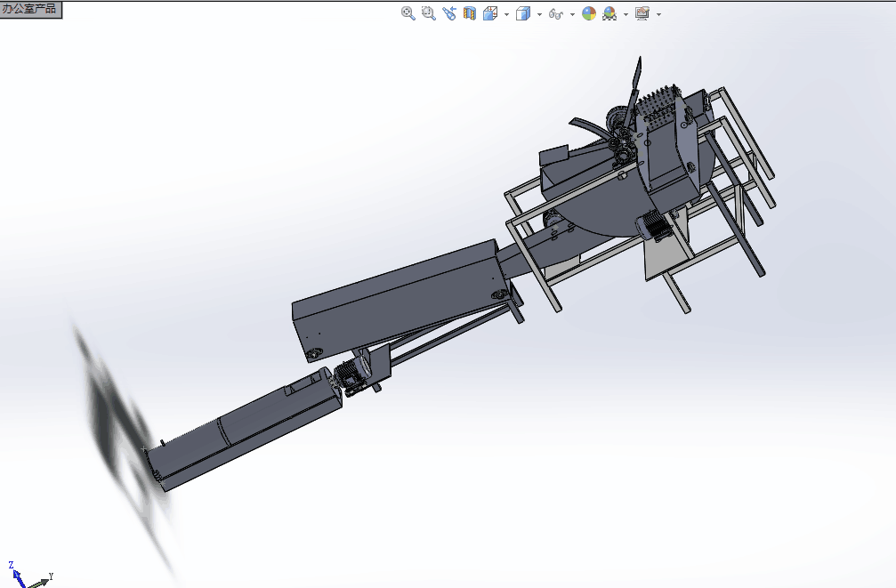Screen dimensions: 896x588
Task: Click the Display Style cube icon
Action: [x=523, y=13]
